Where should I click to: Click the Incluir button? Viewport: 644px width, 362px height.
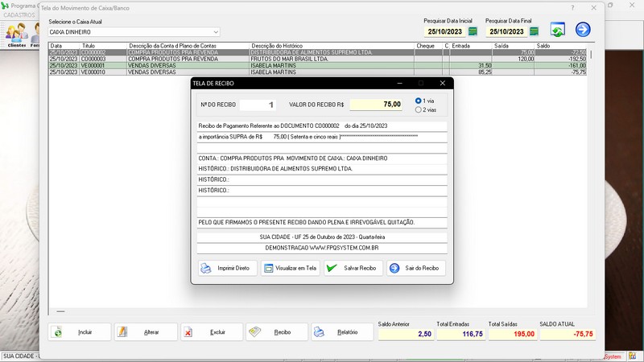pos(79,332)
